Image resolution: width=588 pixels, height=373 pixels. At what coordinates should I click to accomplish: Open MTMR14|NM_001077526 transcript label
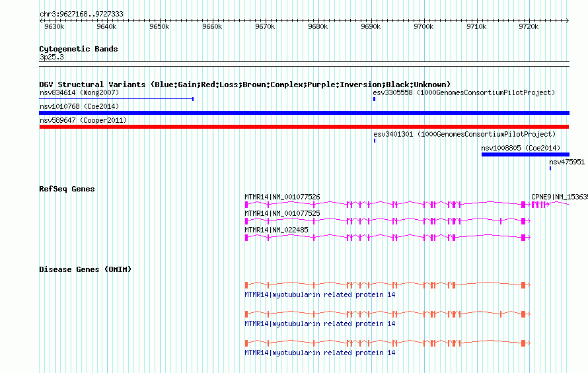pyautogui.click(x=282, y=197)
